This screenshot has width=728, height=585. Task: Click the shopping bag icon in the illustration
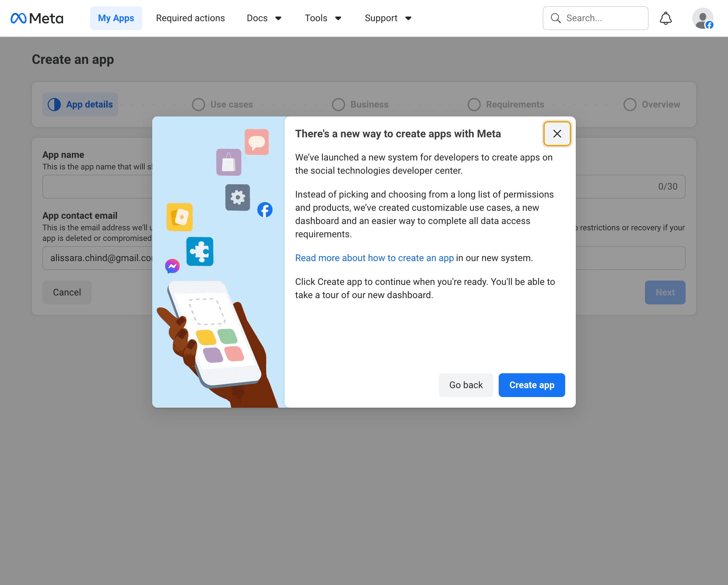(229, 162)
